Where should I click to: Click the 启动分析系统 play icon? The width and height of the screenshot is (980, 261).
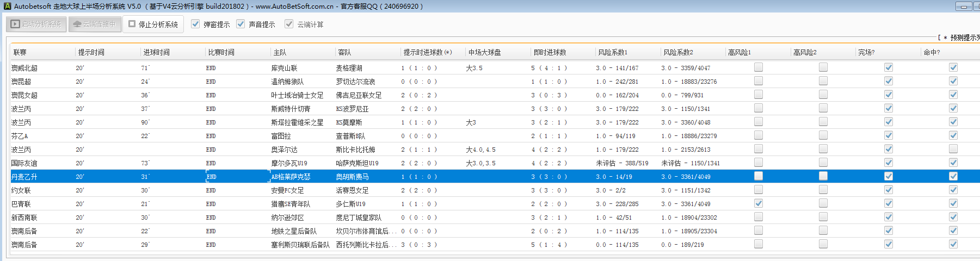(15, 24)
